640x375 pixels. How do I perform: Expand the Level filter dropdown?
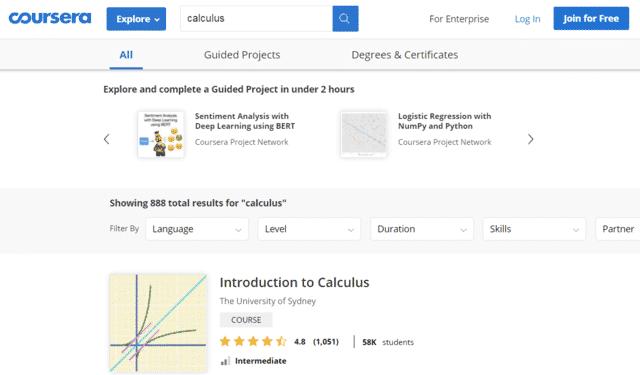point(309,229)
